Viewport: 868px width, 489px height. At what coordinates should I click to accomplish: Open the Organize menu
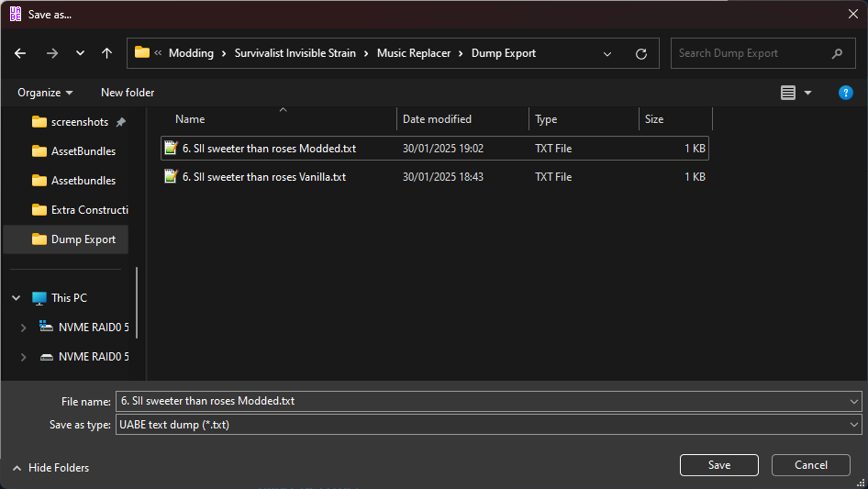click(x=44, y=93)
